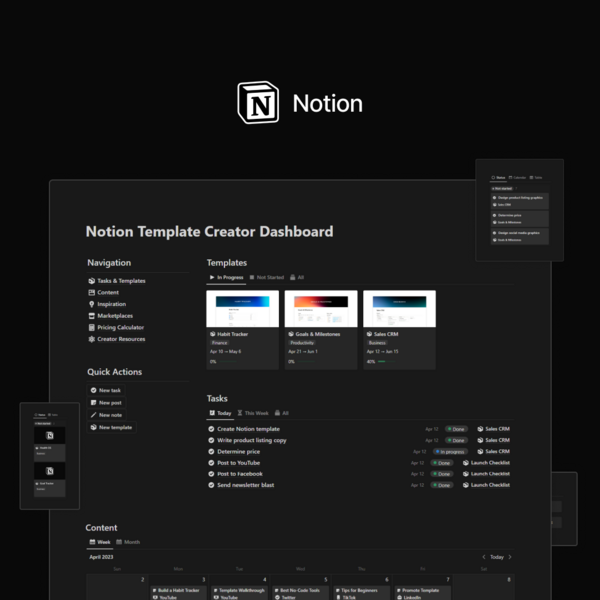This screenshot has width=600, height=600.
Task: Select Today tab under Tasks
Action: 220,413
